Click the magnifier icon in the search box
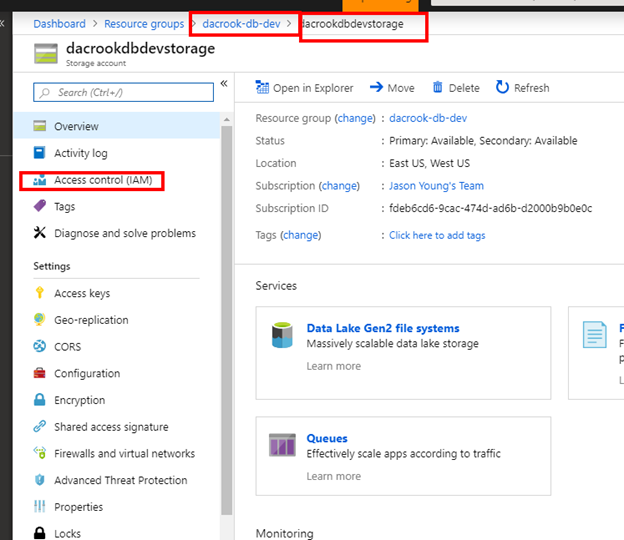The image size is (624, 540). 45,93
